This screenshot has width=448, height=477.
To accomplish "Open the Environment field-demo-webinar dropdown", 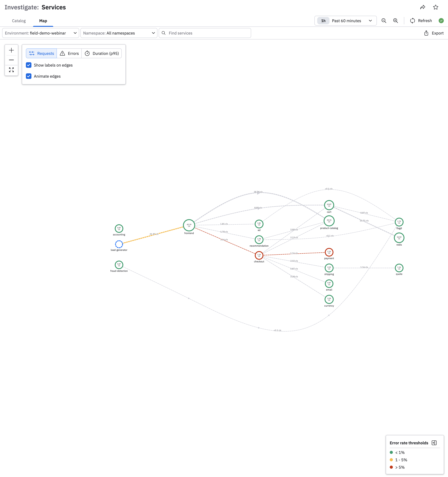I will [41, 33].
